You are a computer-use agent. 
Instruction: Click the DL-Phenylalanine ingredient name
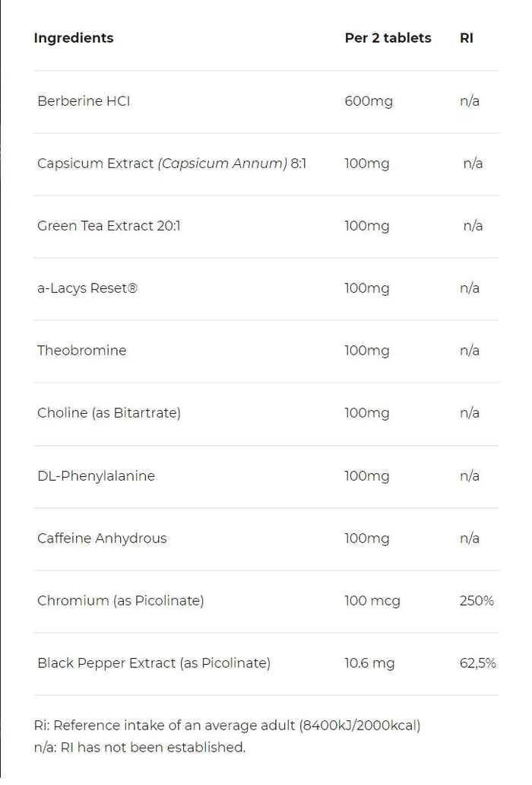96,475
